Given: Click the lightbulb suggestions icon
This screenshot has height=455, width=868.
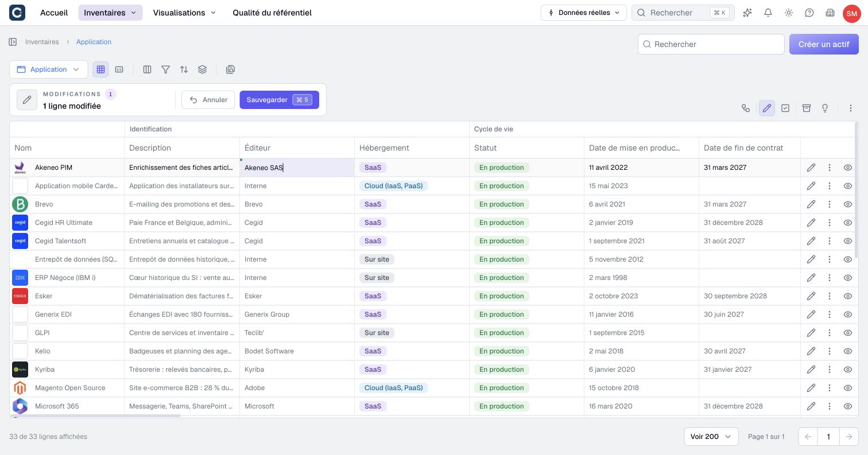Looking at the screenshot, I should pyautogui.click(x=825, y=108).
